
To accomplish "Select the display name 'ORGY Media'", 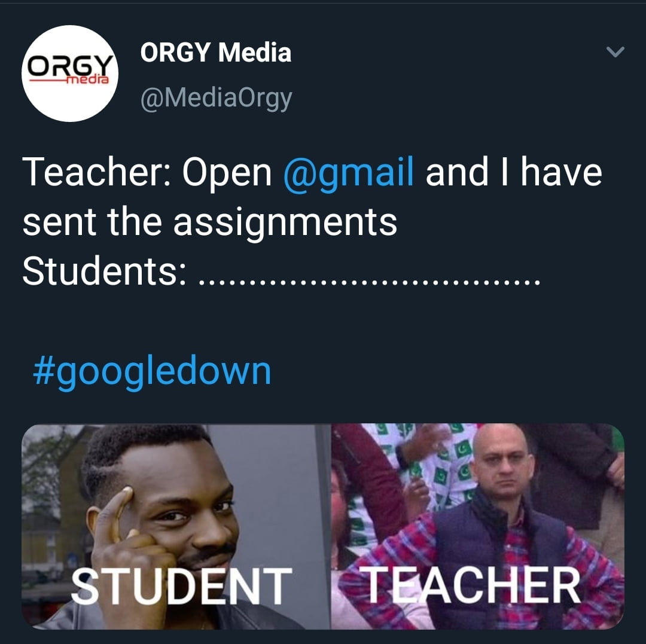I will pyautogui.click(x=215, y=53).
